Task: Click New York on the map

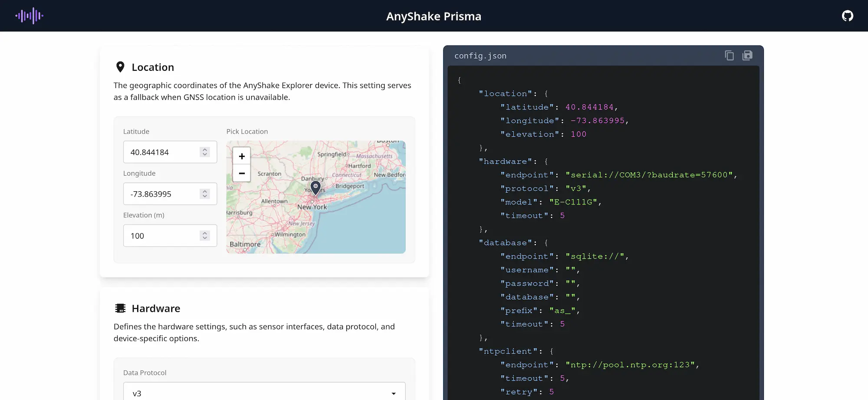Action: pyautogui.click(x=312, y=207)
